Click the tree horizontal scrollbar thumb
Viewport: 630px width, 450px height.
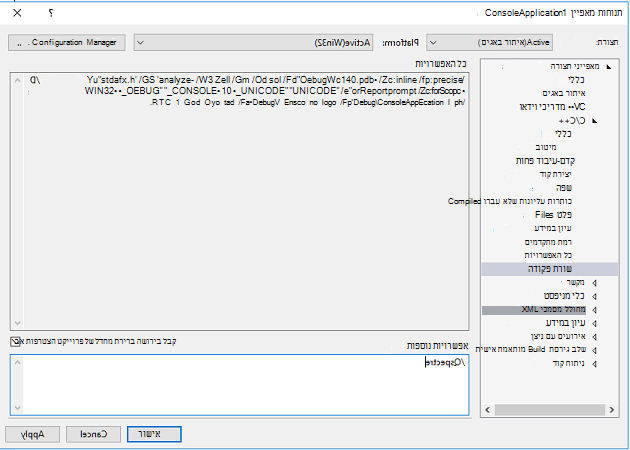pos(550,410)
